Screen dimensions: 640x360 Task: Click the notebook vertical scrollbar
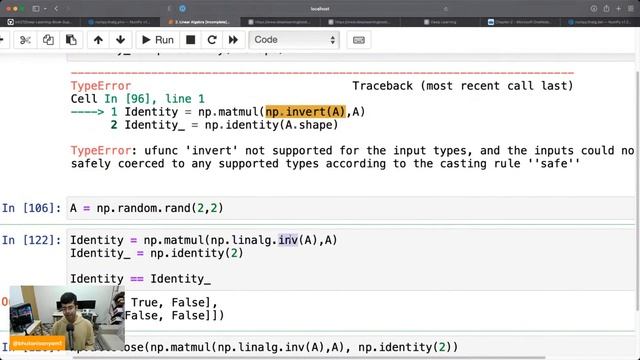638,191
